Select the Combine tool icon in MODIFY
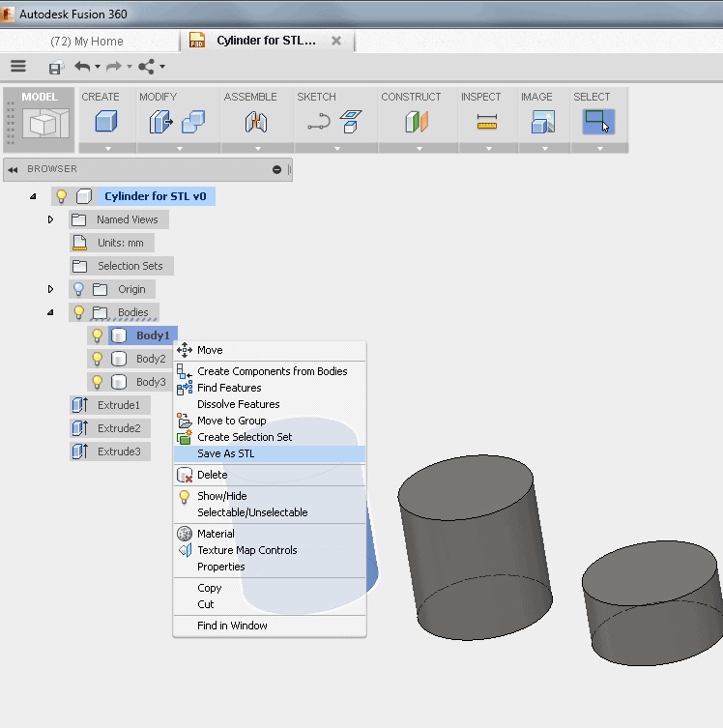723x728 pixels. pos(193,122)
